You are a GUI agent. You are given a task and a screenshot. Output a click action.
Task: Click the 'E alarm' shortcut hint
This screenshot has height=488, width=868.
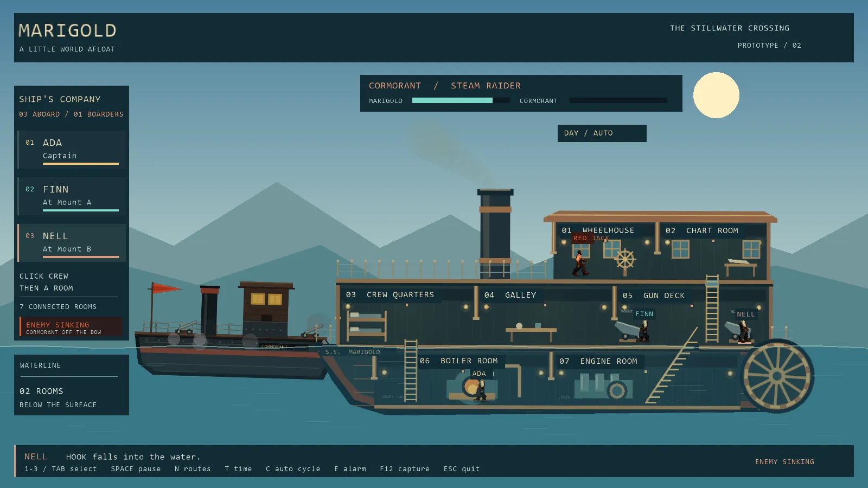coord(350,469)
